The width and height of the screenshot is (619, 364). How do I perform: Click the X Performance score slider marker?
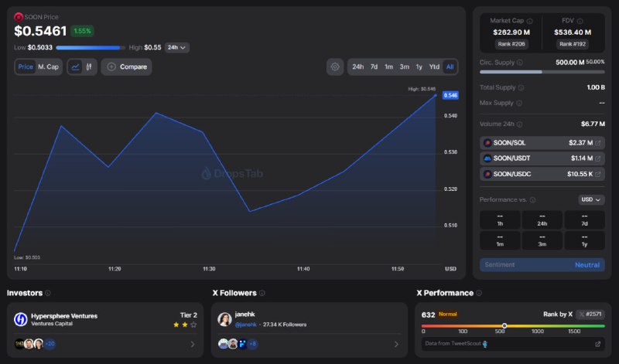504,326
